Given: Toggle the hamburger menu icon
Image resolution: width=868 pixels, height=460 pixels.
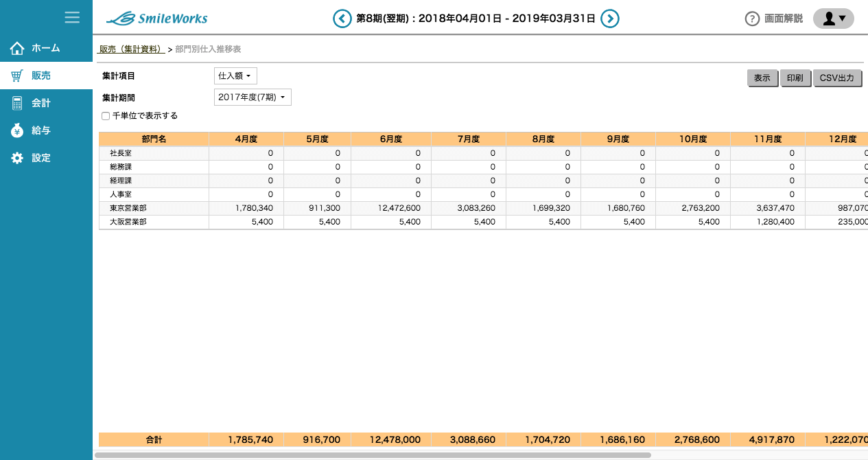Looking at the screenshot, I should [x=72, y=17].
